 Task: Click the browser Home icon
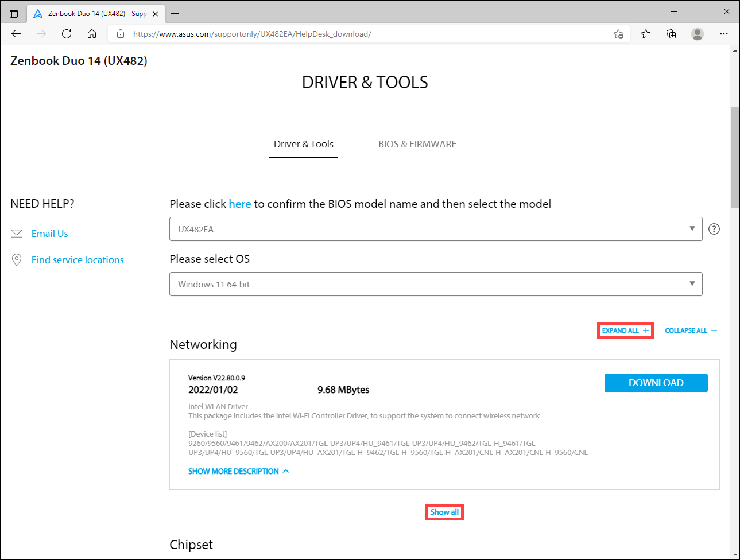(92, 34)
